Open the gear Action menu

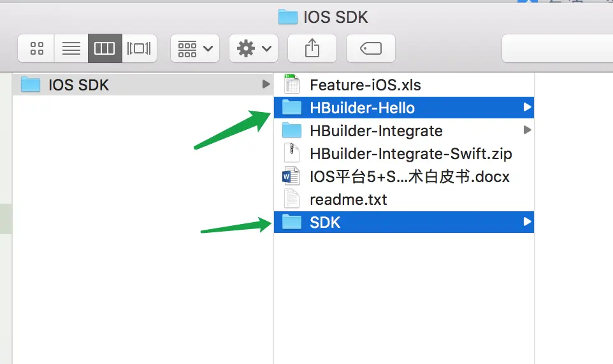point(254,48)
